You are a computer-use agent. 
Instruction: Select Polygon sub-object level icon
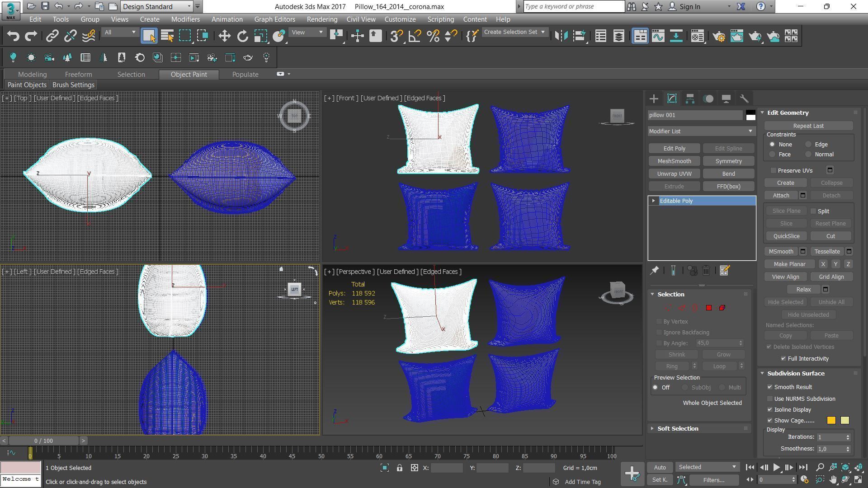tap(708, 308)
